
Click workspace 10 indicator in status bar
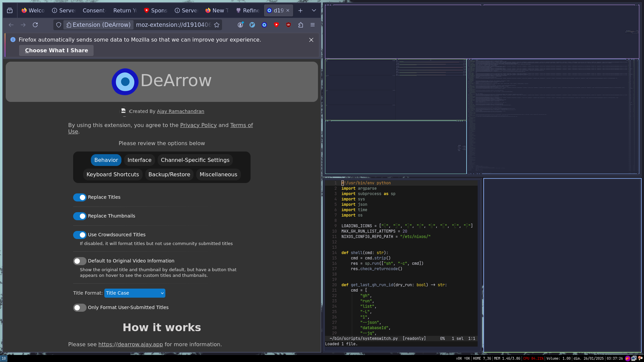4,358
